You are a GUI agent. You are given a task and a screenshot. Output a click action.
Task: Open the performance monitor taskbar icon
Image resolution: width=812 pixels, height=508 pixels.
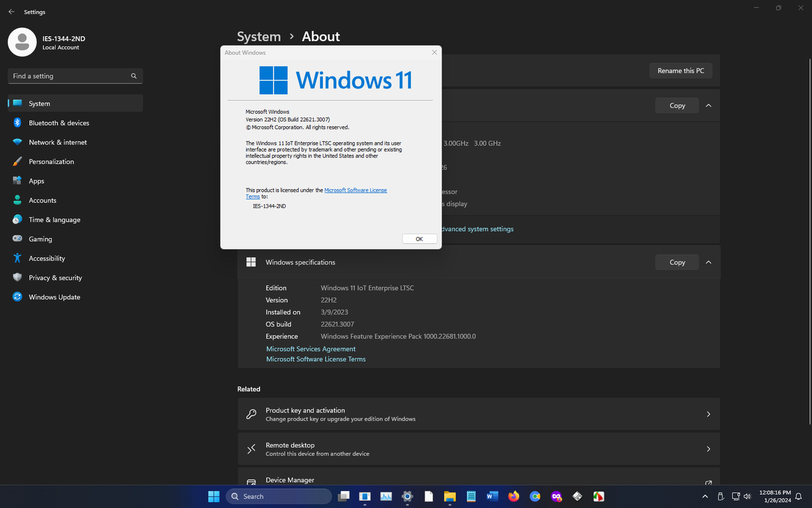coord(386,497)
